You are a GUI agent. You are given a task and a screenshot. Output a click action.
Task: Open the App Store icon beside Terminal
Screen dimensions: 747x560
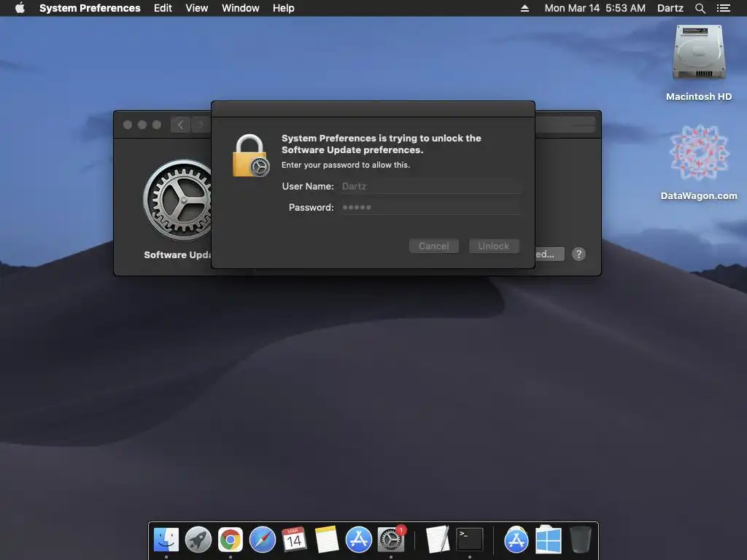(x=516, y=540)
